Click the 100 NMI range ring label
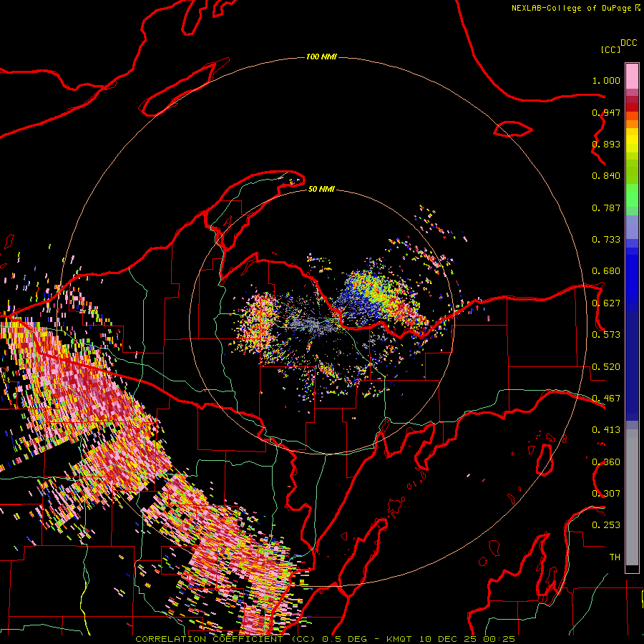644x644 pixels. (x=321, y=57)
